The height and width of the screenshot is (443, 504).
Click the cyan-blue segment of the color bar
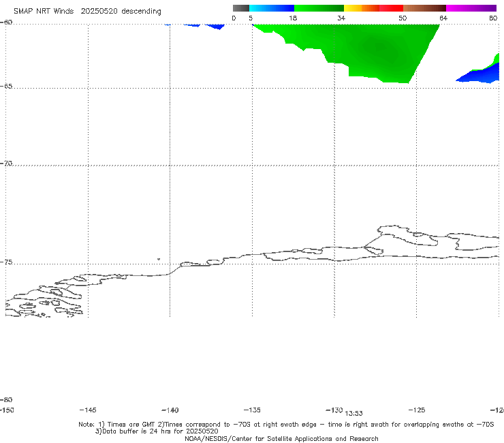pos(272,8)
